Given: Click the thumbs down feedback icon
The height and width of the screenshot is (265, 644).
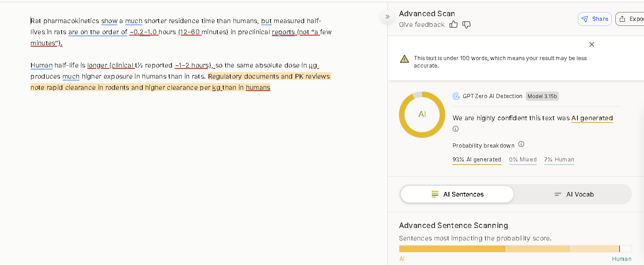Looking at the screenshot, I should 466,25.
